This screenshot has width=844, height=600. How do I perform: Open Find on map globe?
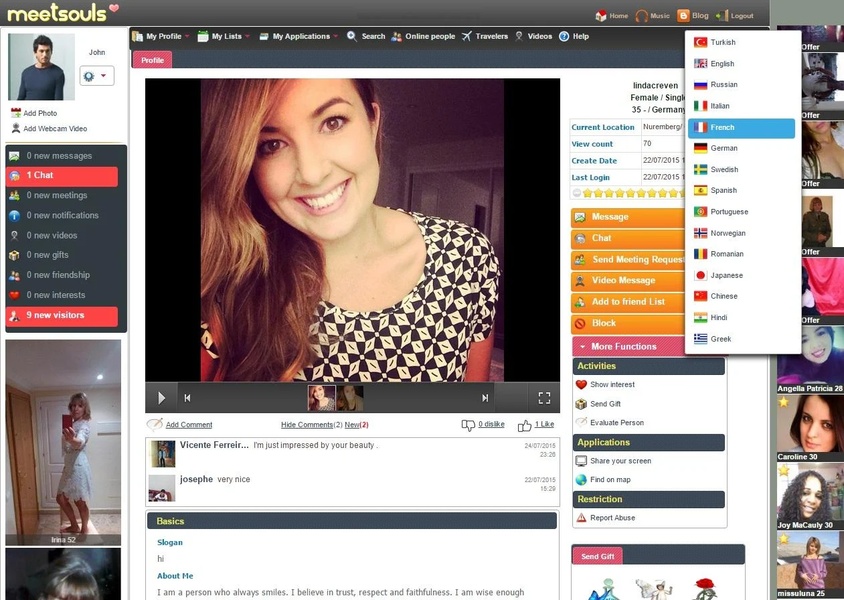[581, 479]
